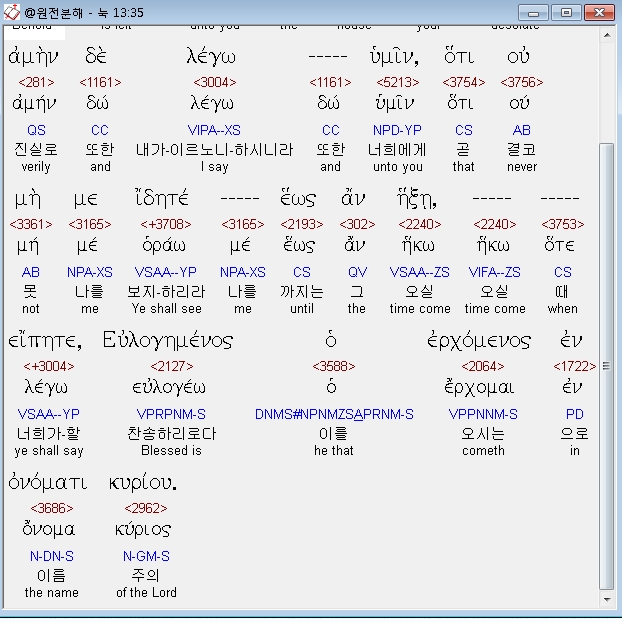Click Strong's number <2193>
The height and width of the screenshot is (619, 622).
point(302,224)
